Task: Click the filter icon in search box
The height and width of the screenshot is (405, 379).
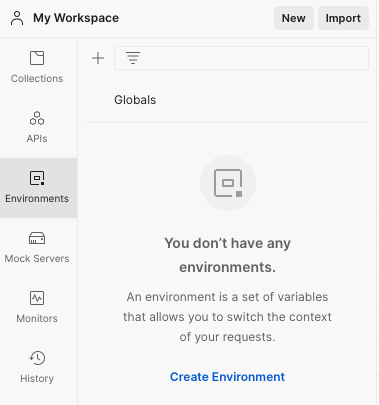Action: pos(133,58)
